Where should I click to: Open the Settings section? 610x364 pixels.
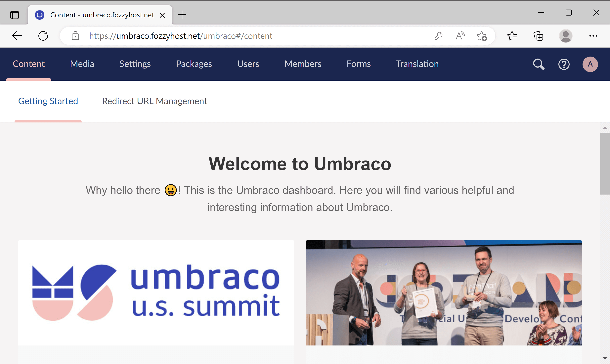click(x=135, y=64)
